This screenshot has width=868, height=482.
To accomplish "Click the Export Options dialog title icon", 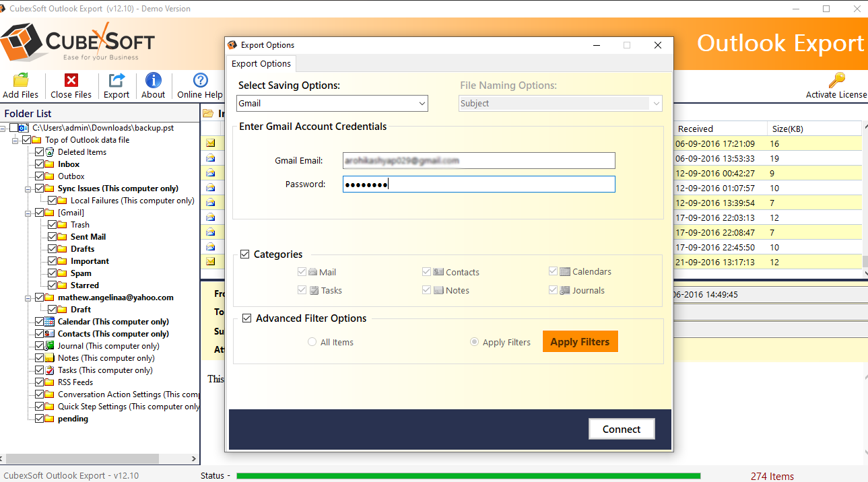I will pos(233,45).
